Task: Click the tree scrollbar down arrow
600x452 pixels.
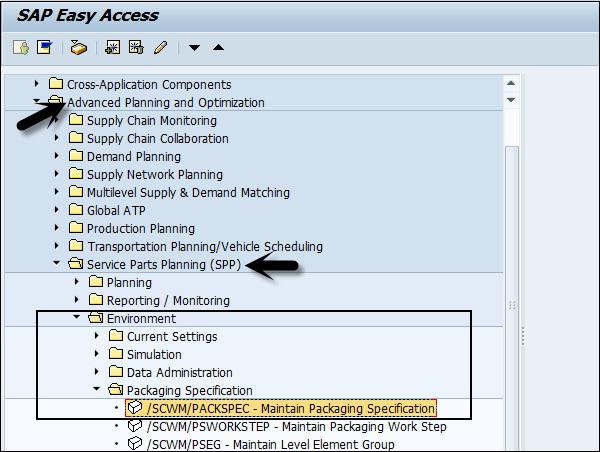Action: coord(511,100)
